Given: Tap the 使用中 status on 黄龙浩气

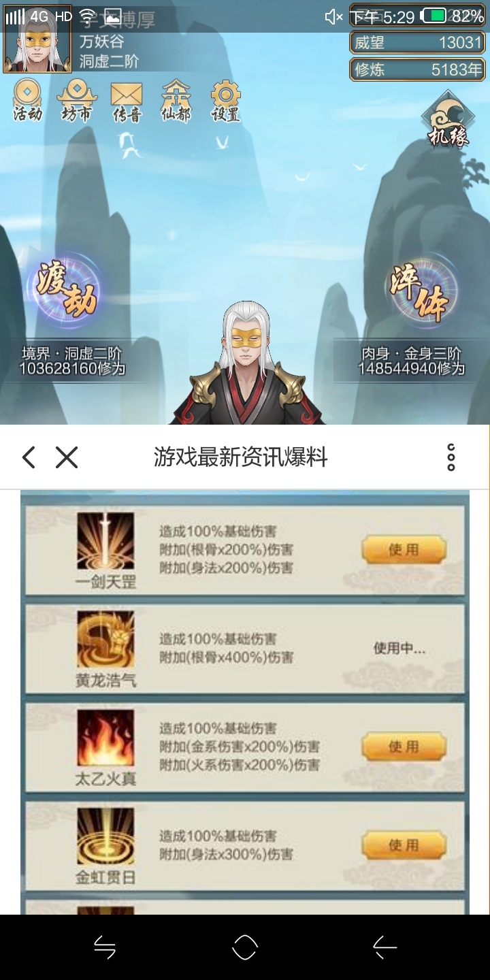Looking at the screenshot, I should [399, 649].
